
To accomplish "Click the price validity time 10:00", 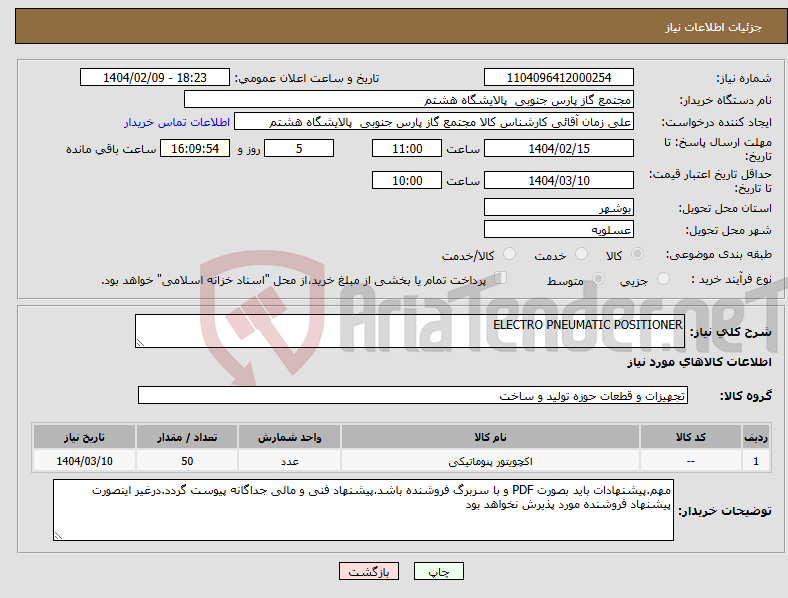I will click(x=407, y=180).
